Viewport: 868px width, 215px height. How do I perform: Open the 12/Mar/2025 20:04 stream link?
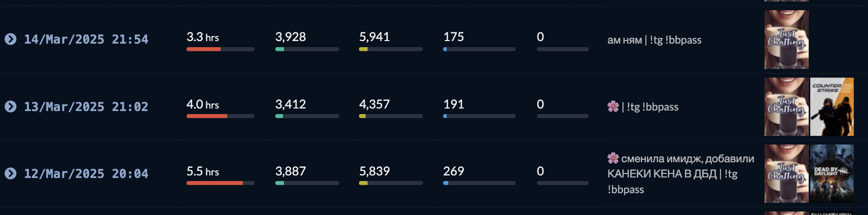pos(86,173)
